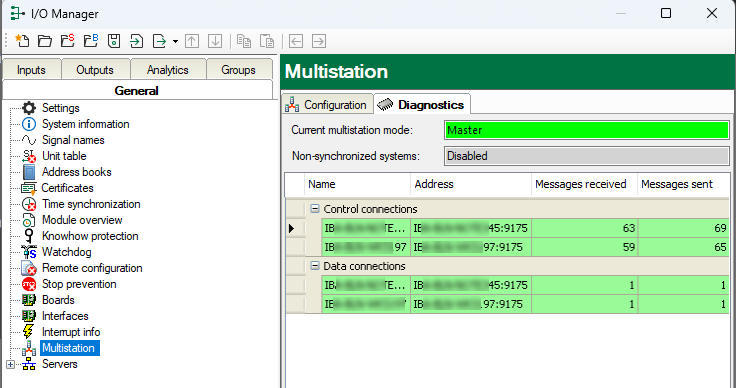The image size is (736, 388).
Task: Click the Name column header
Action: point(358,184)
